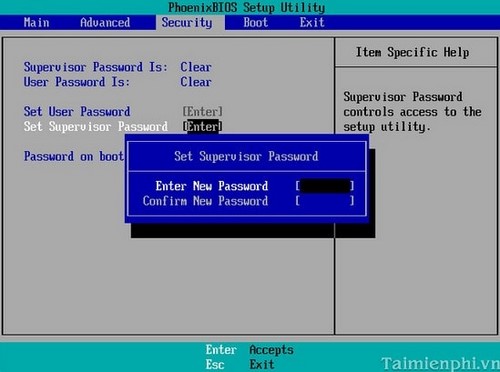
Task: Click the Supervisor Password Is label
Action: 95,67
